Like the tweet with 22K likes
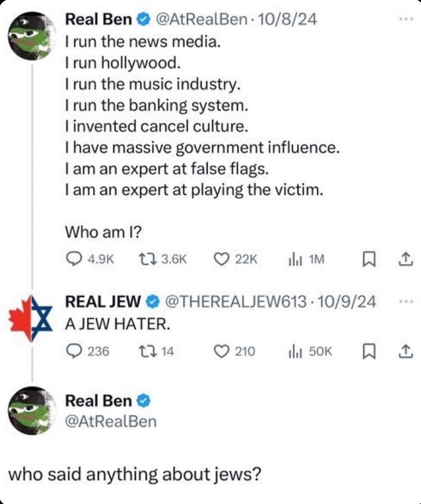The height and width of the screenshot is (504, 421). 235,259
